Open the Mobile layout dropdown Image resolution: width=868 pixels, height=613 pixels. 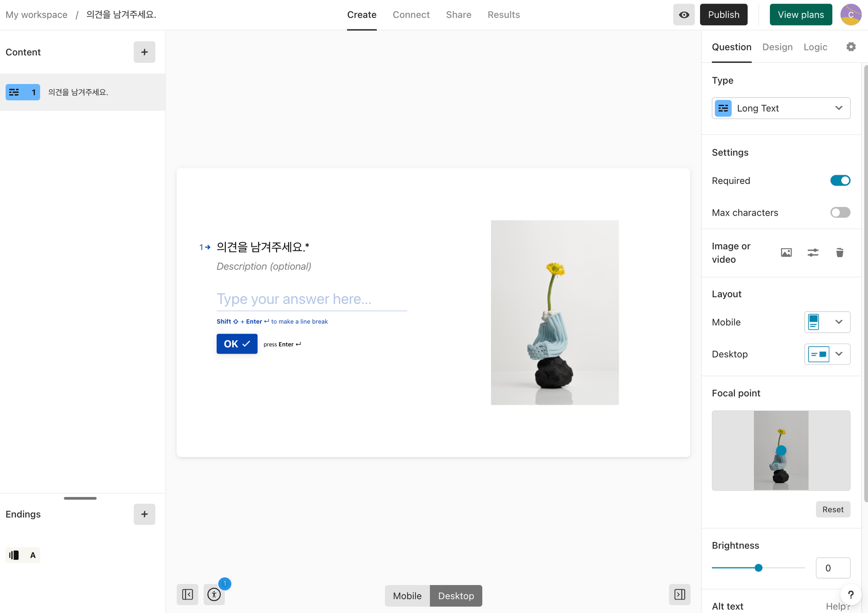tap(827, 322)
